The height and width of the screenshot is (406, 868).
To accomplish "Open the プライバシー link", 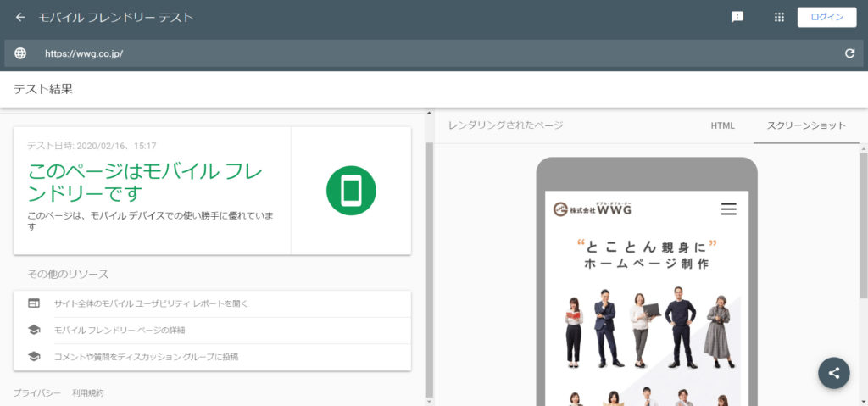I will [x=36, y=393].
